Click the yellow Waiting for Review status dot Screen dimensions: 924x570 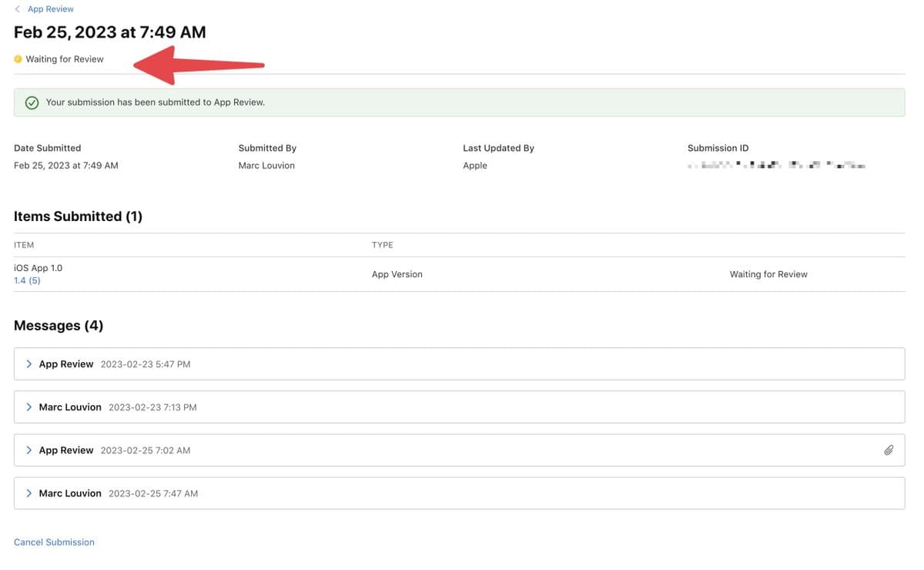click(x=18, y=59)
